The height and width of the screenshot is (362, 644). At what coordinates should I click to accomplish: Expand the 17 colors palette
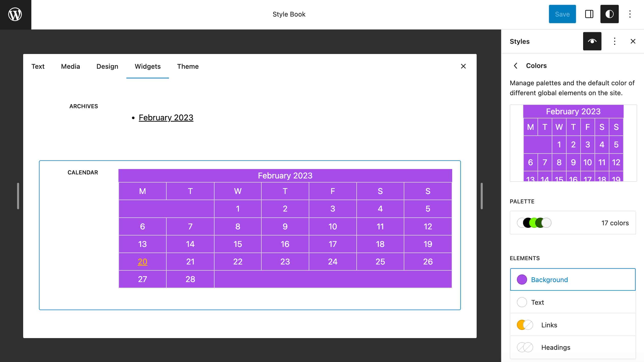click(573, 223)
